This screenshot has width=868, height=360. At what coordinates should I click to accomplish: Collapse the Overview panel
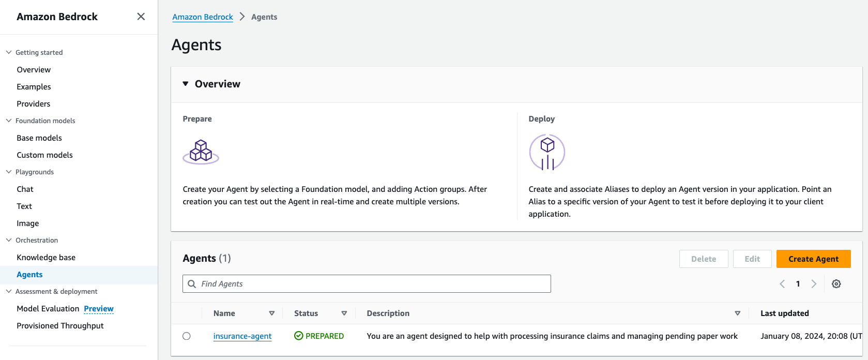tap(186, 84)
